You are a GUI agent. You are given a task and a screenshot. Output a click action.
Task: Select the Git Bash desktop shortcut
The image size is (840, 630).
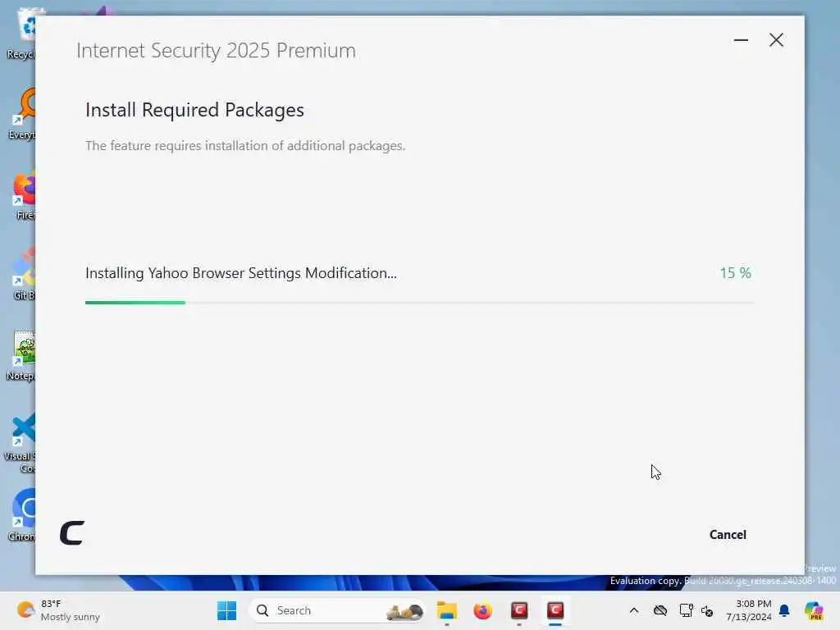pos(24,274)
